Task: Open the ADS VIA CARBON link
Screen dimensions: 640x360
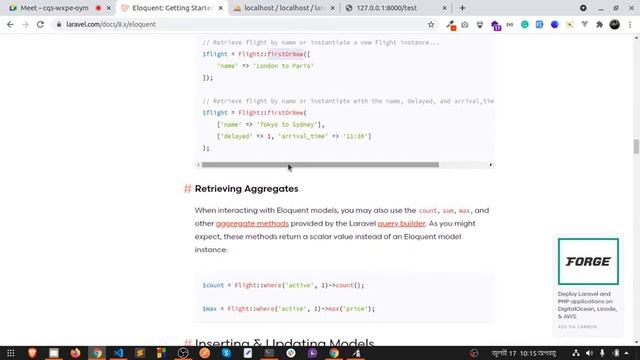Action: tap(577, 327)
